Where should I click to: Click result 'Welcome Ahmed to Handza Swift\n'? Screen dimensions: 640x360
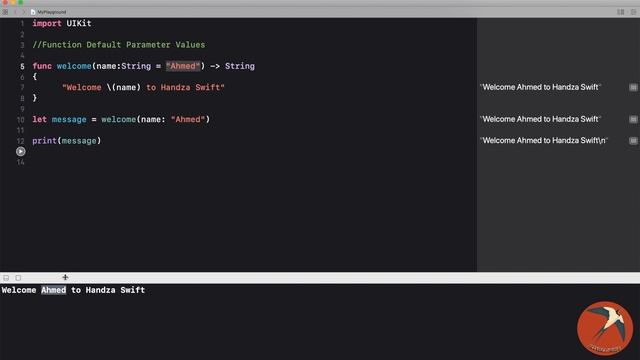pyautogui.click(x=544, y=140)
